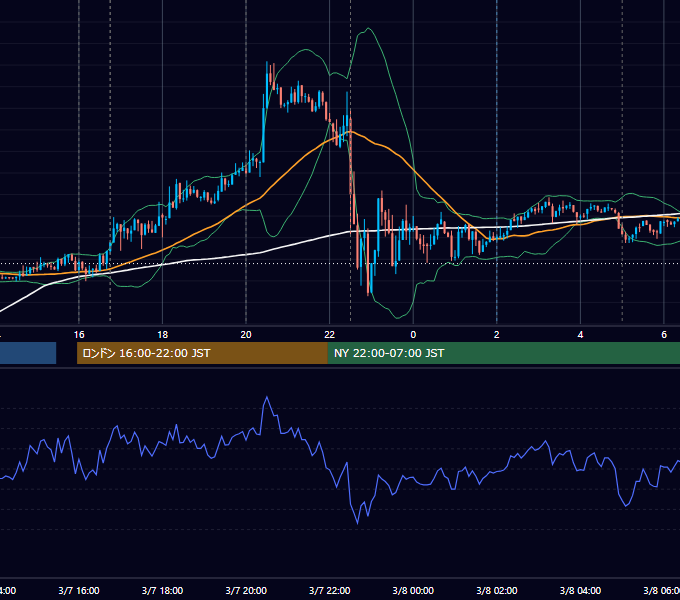Click the 3/7 22:00 date label

click(x=330, y=591)
